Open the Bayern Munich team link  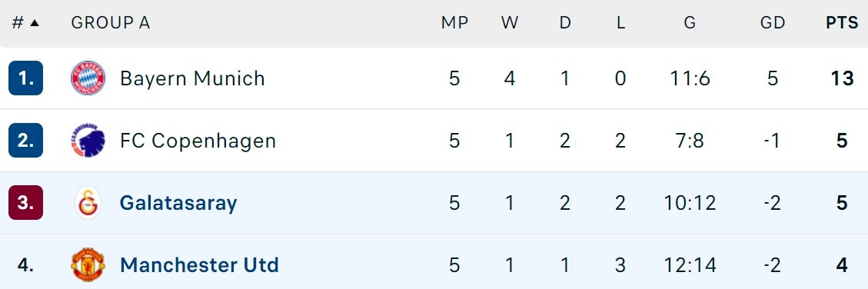(x=193, y=78)
